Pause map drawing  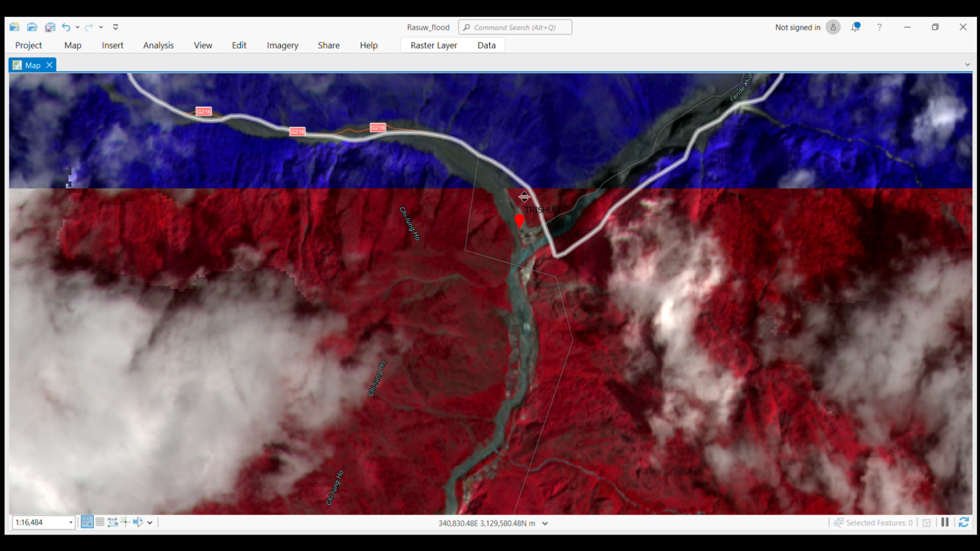pos(945,522)
